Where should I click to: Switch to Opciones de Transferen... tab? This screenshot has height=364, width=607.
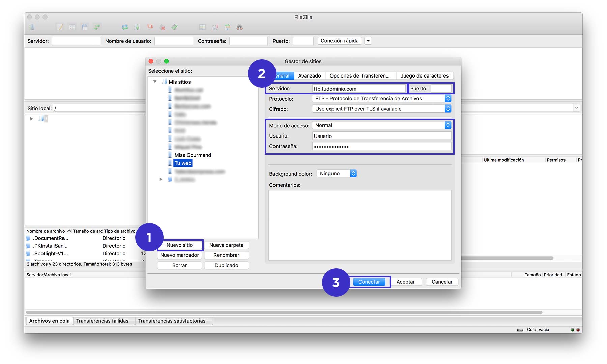coord(360,76)
